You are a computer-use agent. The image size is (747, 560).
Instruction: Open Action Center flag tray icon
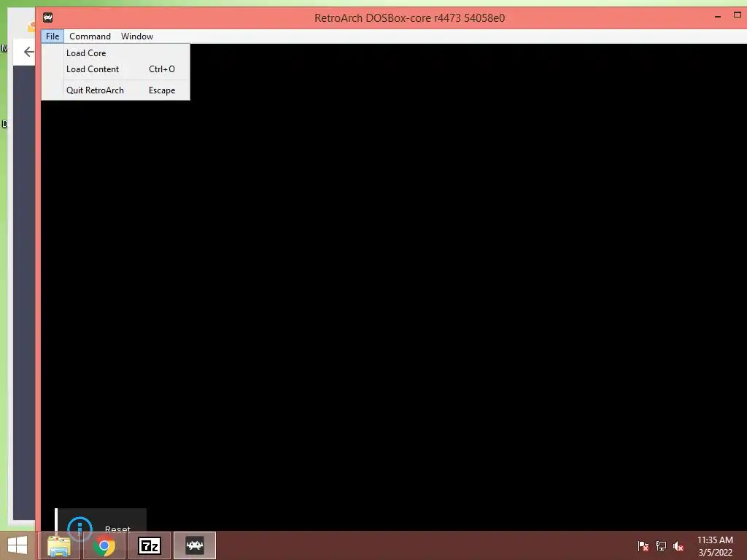click(643, 545)
